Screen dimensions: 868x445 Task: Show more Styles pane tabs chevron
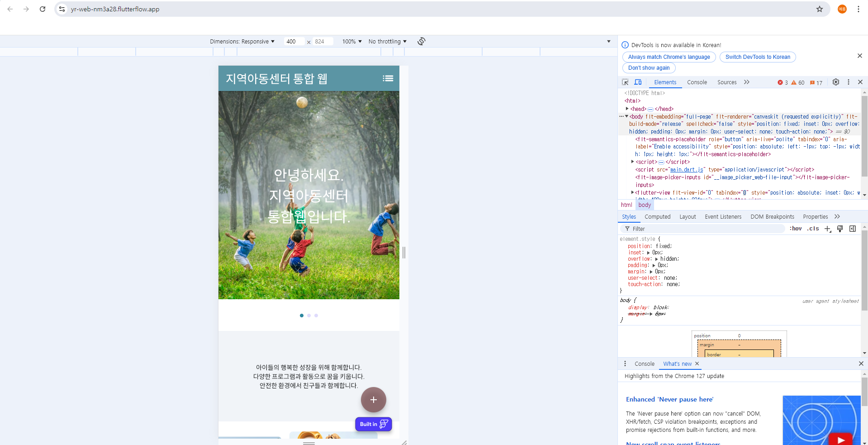coord(837,216)
